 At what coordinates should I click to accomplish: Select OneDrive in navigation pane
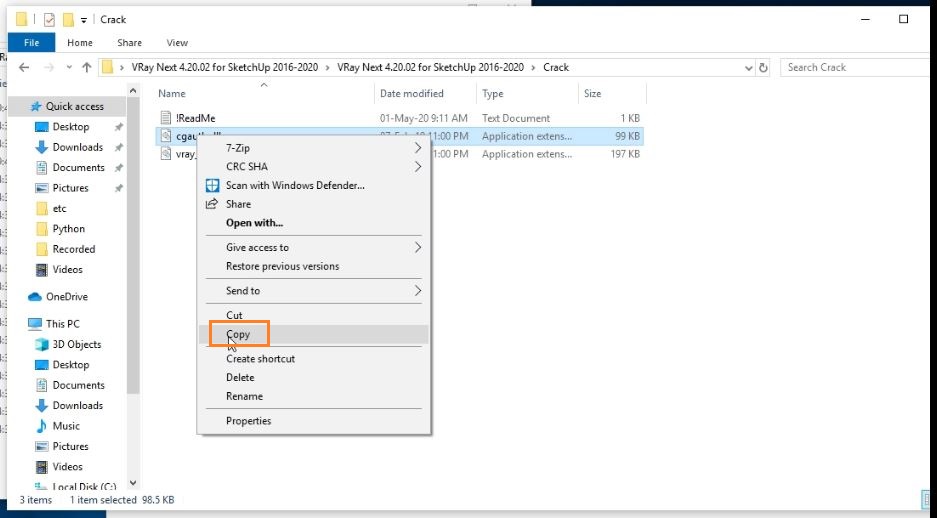coord(66,297)
